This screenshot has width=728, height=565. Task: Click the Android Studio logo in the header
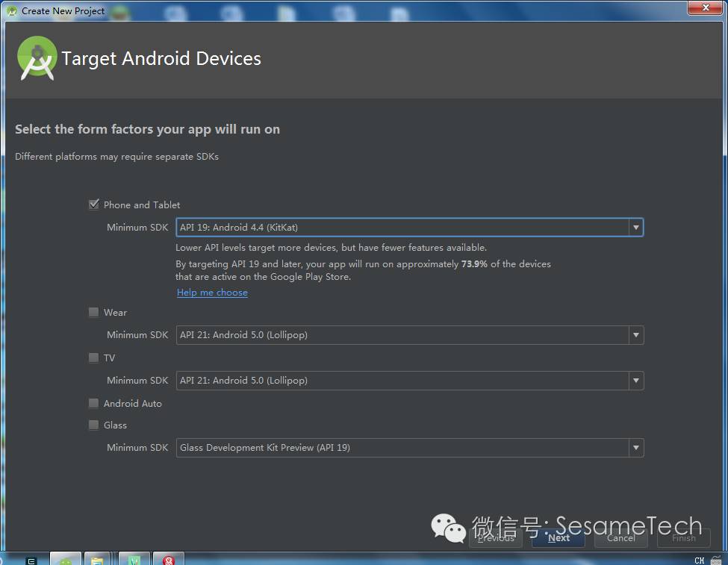pyautogui.click(x=37, y=58)
